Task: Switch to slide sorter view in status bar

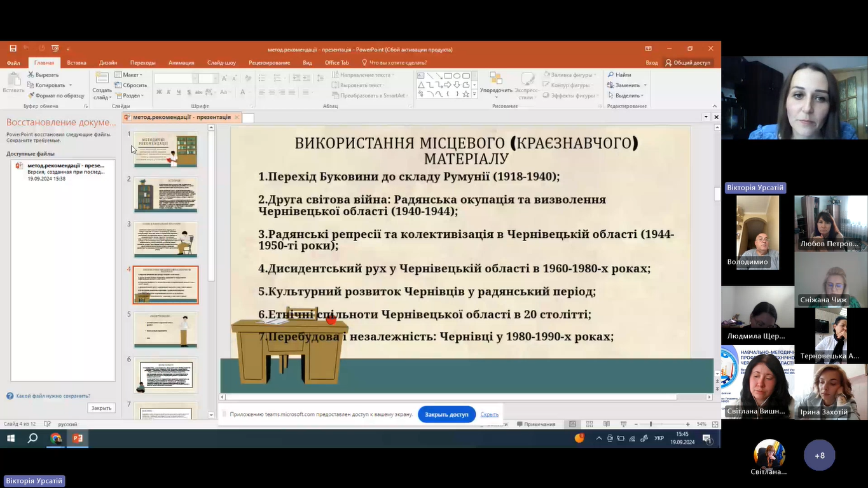Action: point(589,424)
